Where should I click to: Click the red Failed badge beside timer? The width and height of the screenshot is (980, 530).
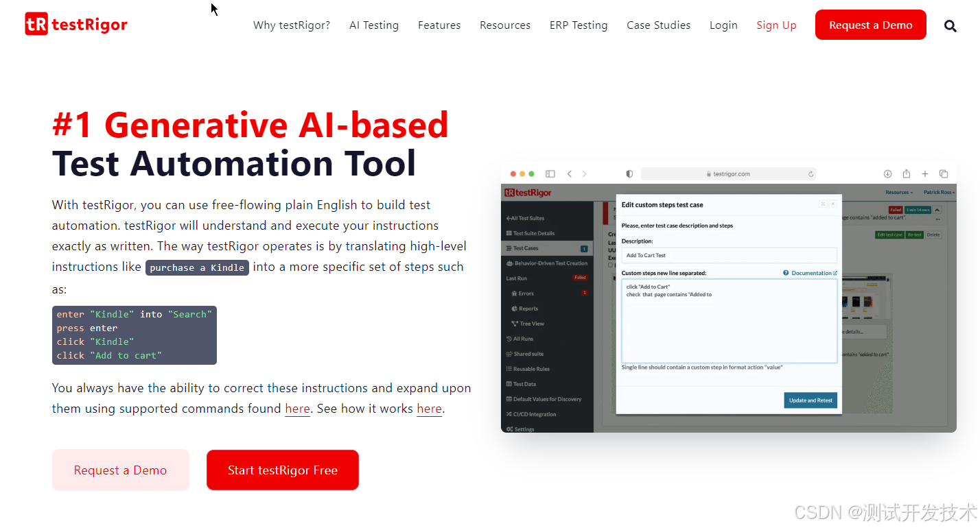pos(896,210)
